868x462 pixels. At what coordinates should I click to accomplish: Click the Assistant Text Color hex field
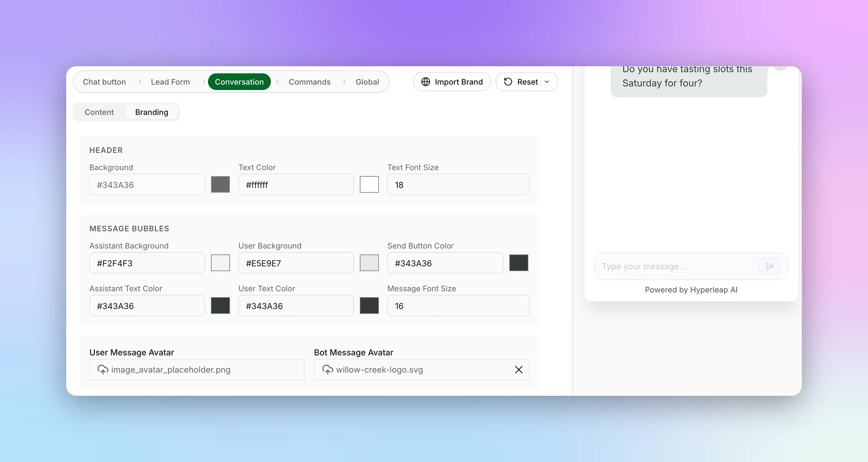tap(147, 306)
